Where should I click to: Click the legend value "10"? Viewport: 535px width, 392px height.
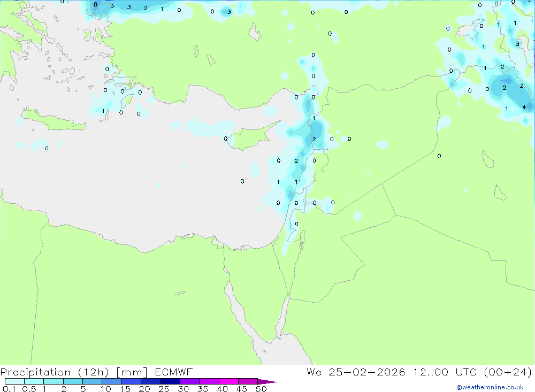click(106, 389)
